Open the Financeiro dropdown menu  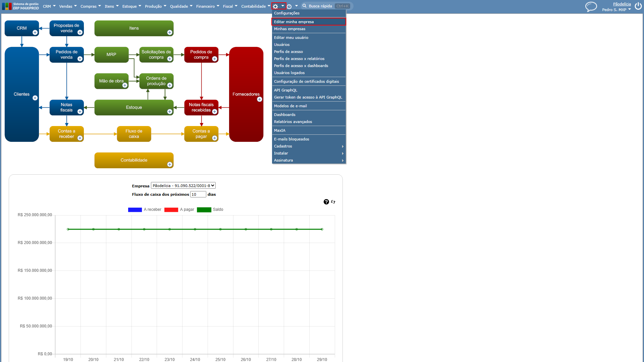point(208,6)
